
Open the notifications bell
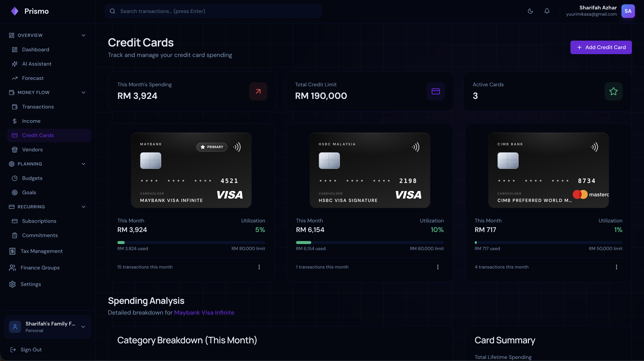tap(547, 11)
